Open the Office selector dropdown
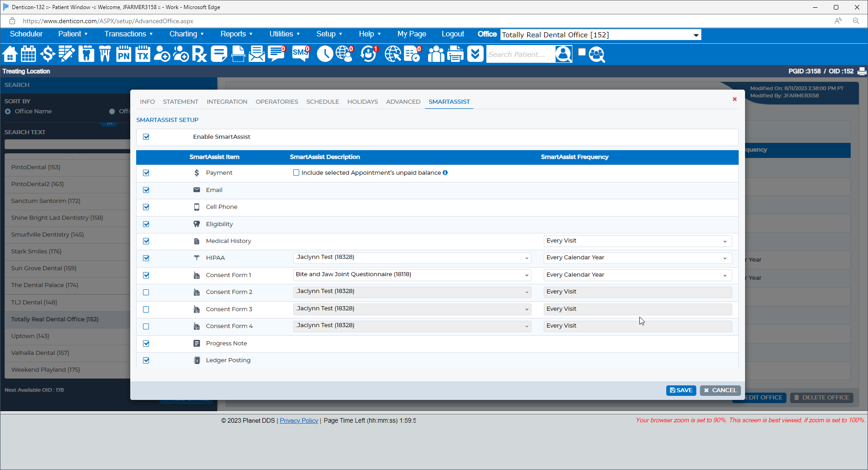This screenshot has width=868, height=470. click(x=601, y=35)
